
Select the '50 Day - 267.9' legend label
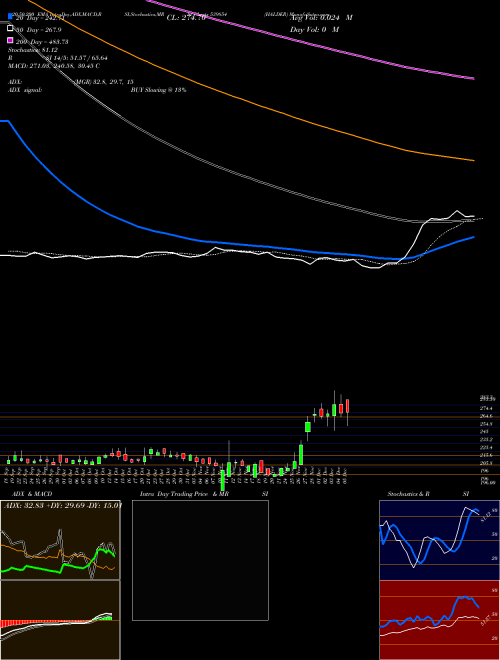pyautogui.click(x=38, y=30)
